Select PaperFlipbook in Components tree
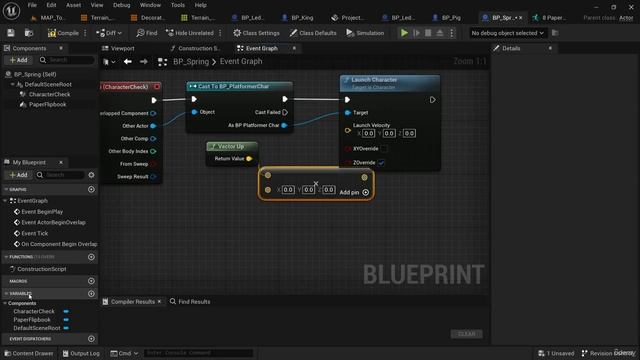 coord(47,104)
